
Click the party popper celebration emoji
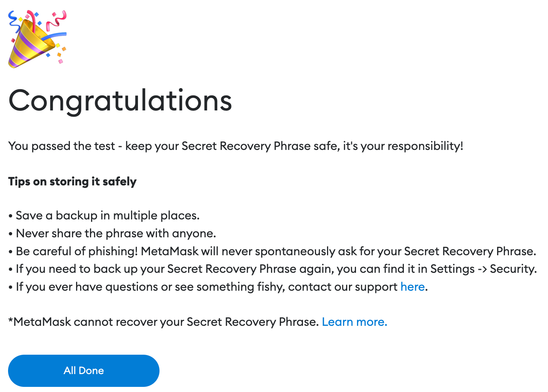(x=37, y=39)
